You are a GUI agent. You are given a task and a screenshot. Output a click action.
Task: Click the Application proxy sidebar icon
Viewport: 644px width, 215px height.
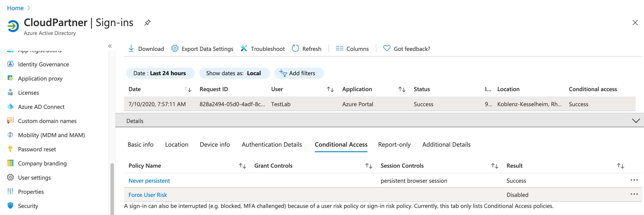click(x=10, y=78)
